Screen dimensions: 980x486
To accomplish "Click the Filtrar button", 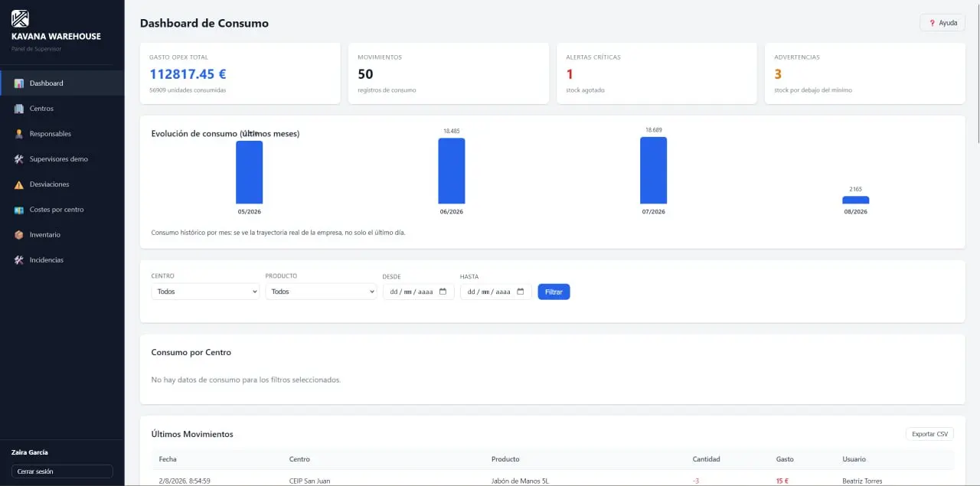I will (554, 292).
